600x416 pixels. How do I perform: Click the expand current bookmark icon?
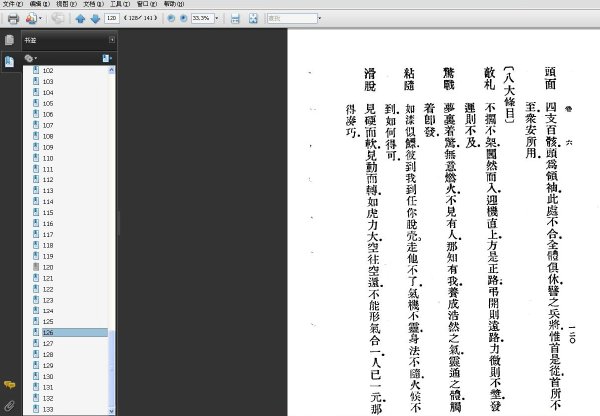[x=107, y=58]
